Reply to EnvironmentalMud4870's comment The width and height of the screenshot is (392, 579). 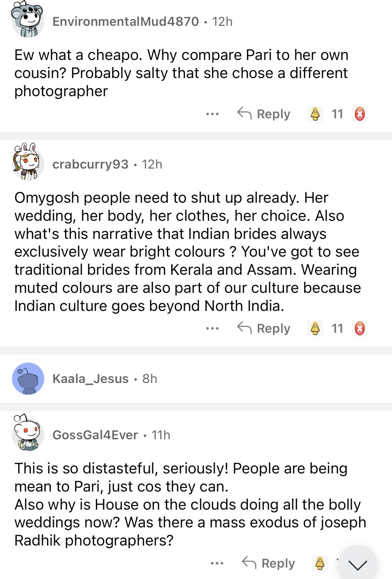pos(264,114)
